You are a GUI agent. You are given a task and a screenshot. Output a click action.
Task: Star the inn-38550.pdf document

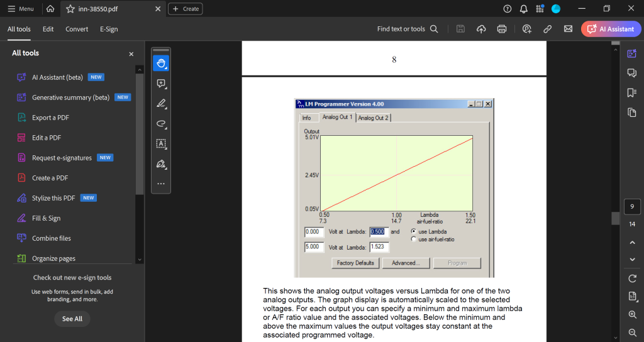point(70,9)
